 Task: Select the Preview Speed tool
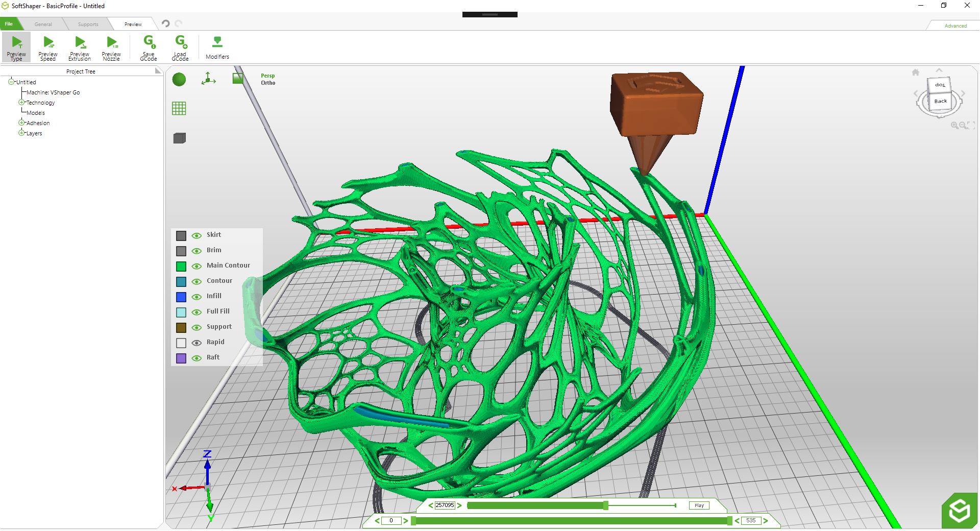point(48,47)
